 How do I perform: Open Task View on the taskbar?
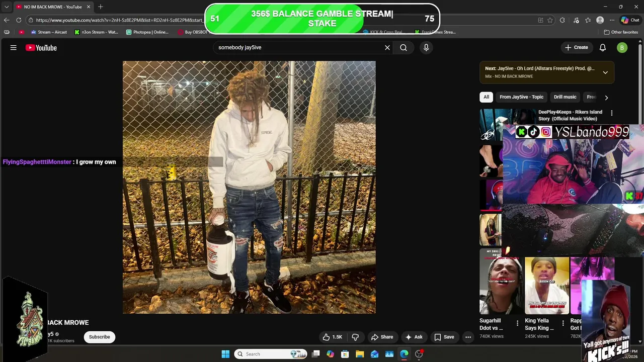315,354
